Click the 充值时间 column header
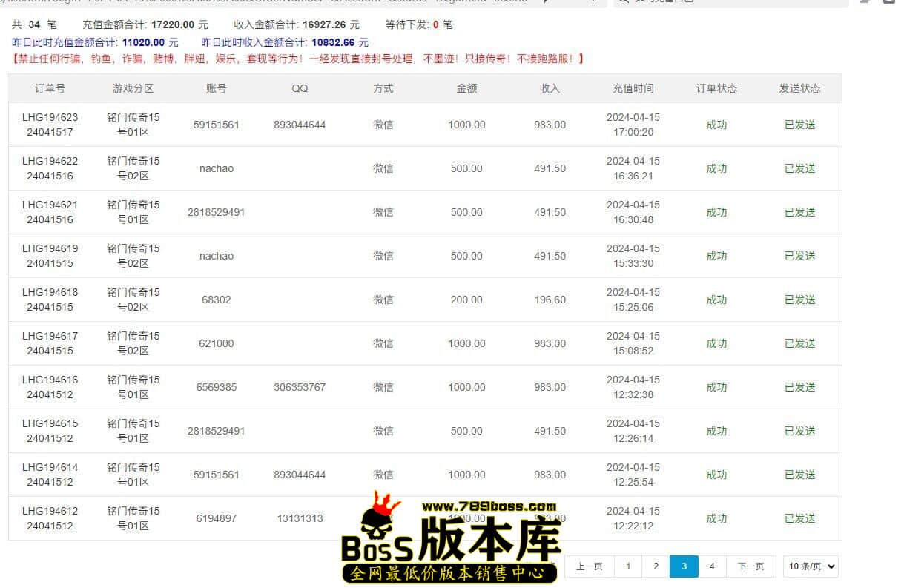The height and width of the screenshot is (588, 904). pos(633,88)
